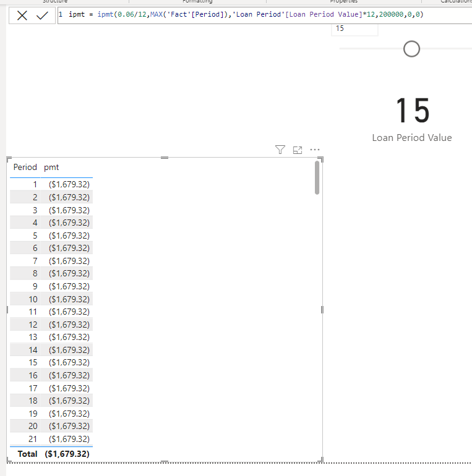Click the slicer value box showing 15
Image resolution: width=472 pixels, height=476 pixels.
pyautogui.click(x=354, y=29)
